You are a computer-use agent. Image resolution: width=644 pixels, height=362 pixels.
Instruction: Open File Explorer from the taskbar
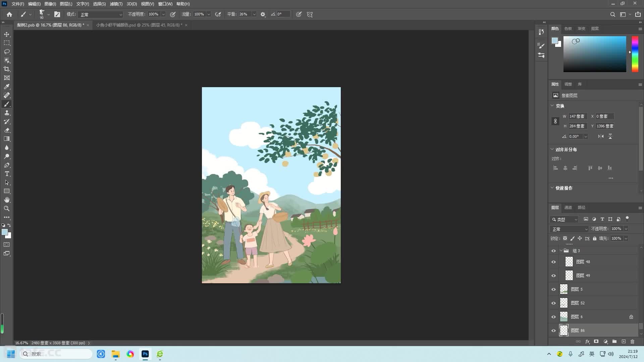(x=116, y=354)
